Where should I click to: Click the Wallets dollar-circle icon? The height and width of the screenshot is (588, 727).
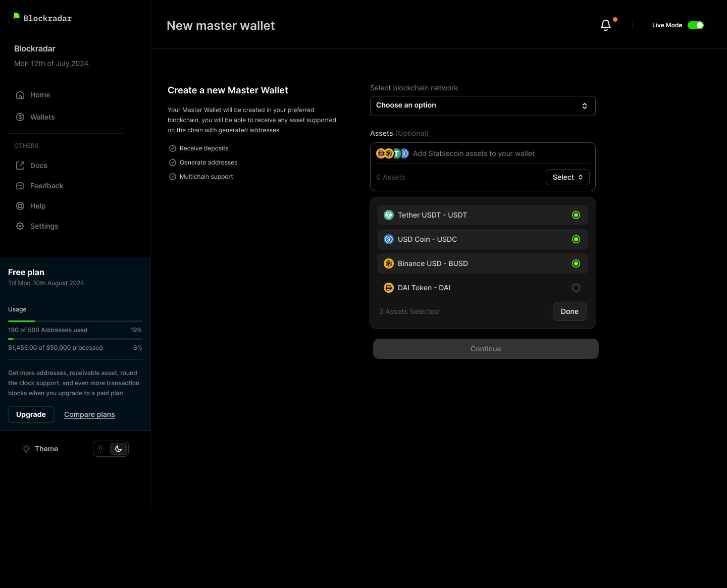(20, 117)
